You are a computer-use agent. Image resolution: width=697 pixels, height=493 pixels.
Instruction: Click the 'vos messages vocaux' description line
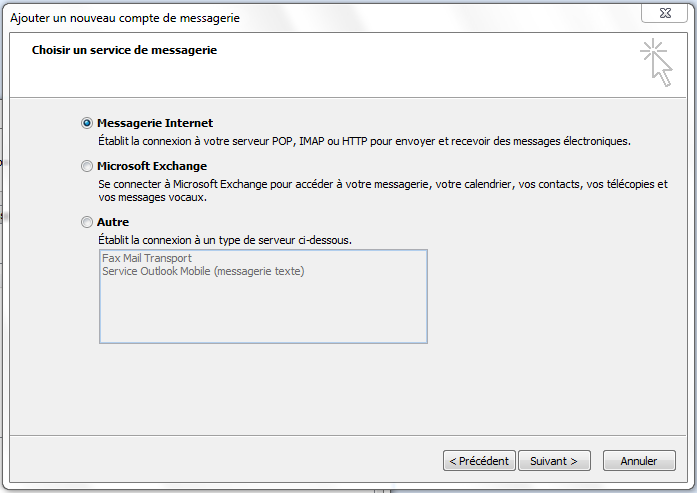coord(152,197)
